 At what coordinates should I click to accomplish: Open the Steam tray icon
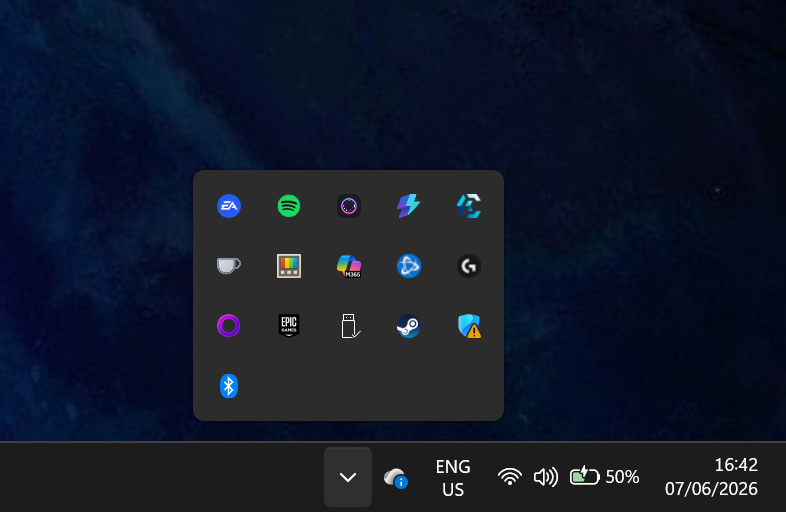(x=409, y=326)
